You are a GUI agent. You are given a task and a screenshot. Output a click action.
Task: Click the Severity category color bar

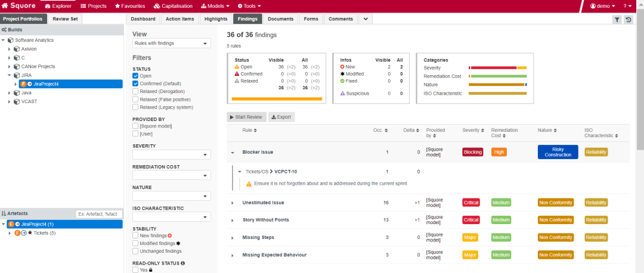click(x=497, y=68)
